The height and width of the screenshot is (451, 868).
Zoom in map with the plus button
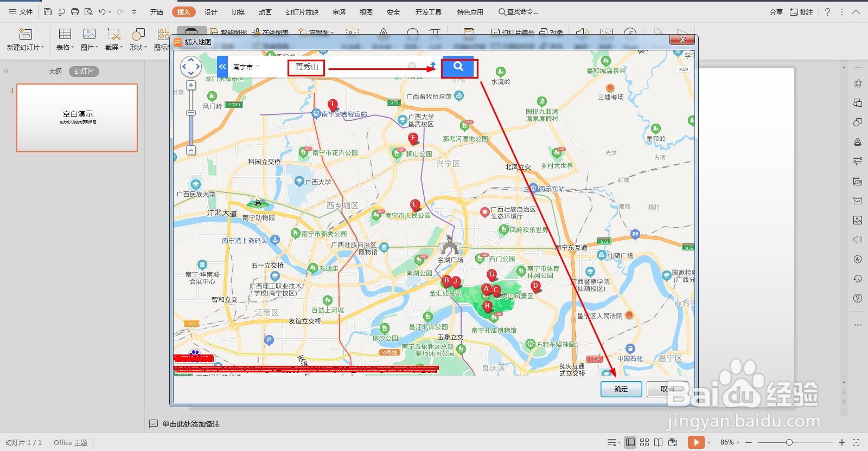point(191,86)
